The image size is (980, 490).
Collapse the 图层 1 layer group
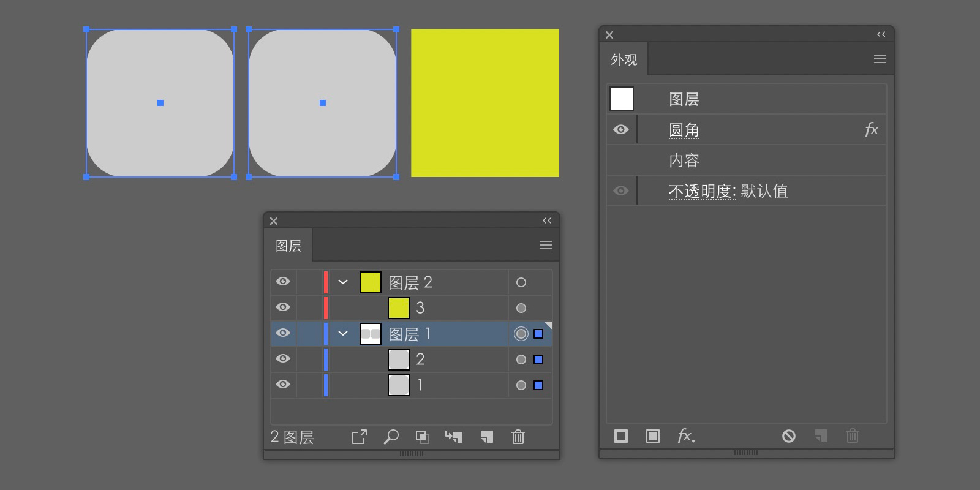pos(343,334)
